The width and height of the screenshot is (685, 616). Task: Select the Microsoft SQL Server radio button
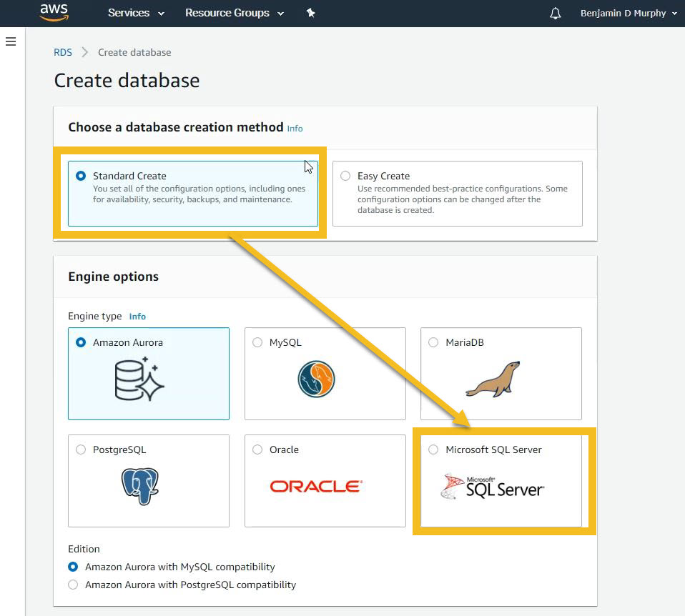pyautogui.click(x=433, y=449)
